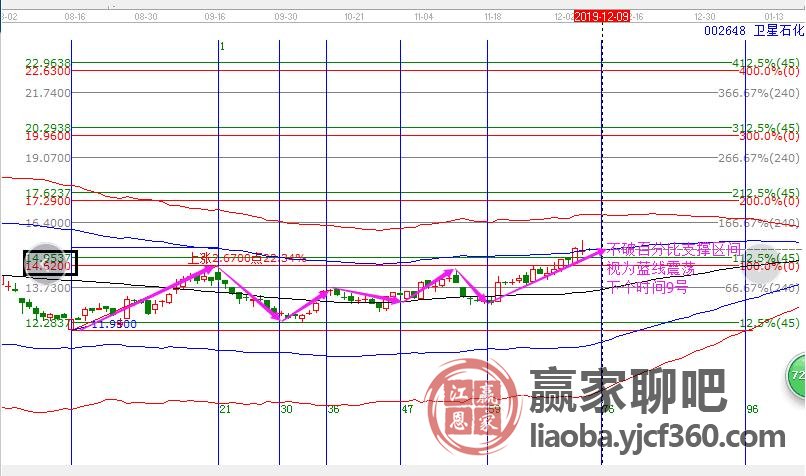
Task: Select the 上涨2.6700点22.34% annotation
Action: 246,258
